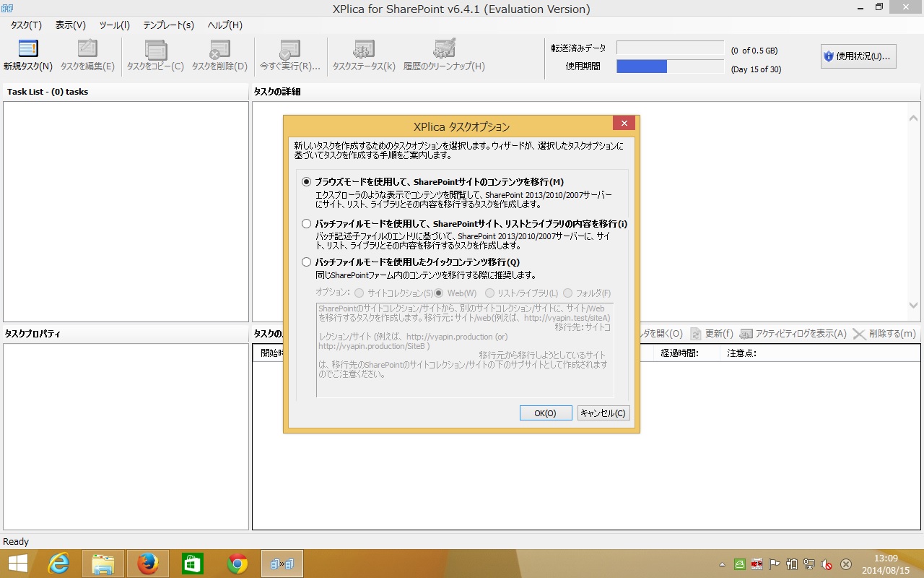Screen dimensions: 924x578
Task: Click OK(O) in task options dialog
Action: 546,413
